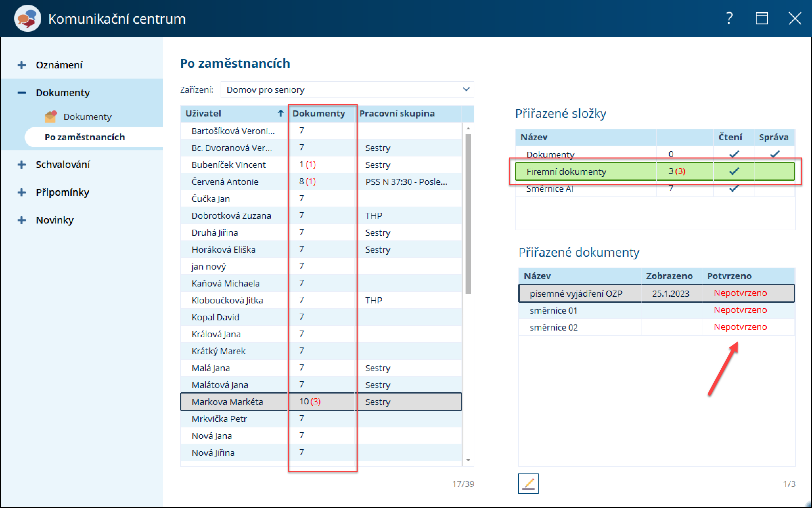
Task: Click sort arrow in Uživatel column header
Action: (x=280, y=113)
